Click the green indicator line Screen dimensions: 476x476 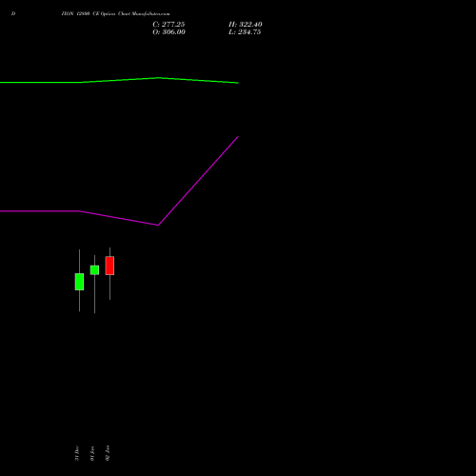[119, 80]
